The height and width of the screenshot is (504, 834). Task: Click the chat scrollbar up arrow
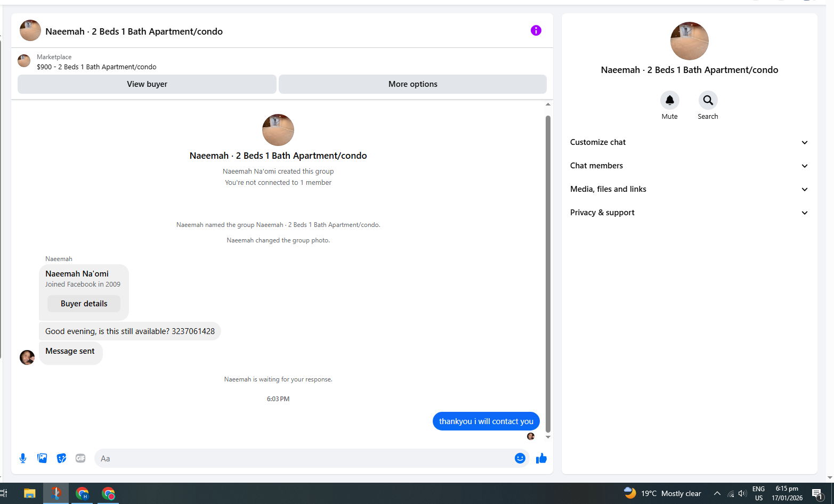548,104
